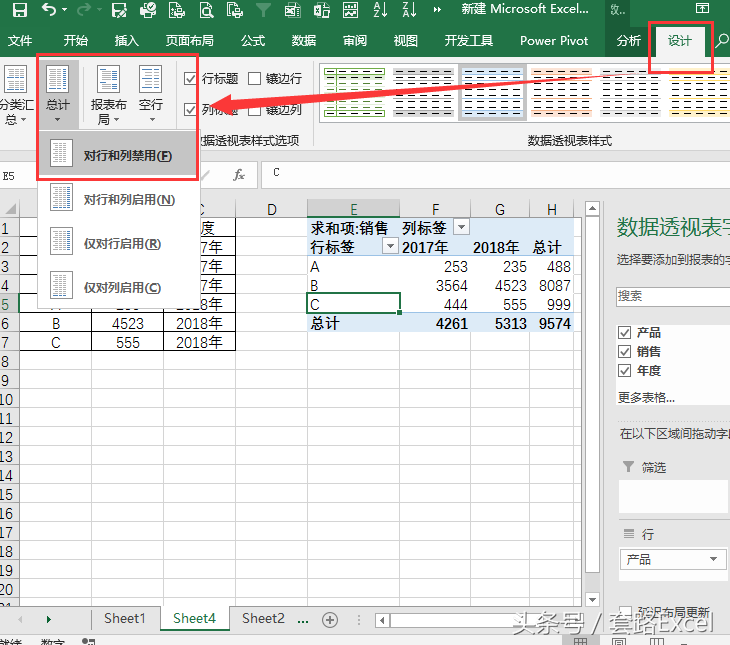Switch to the 插入 ribbon tab
The image size is (730, 645).
pyautogui.click(x=127, y=41)
